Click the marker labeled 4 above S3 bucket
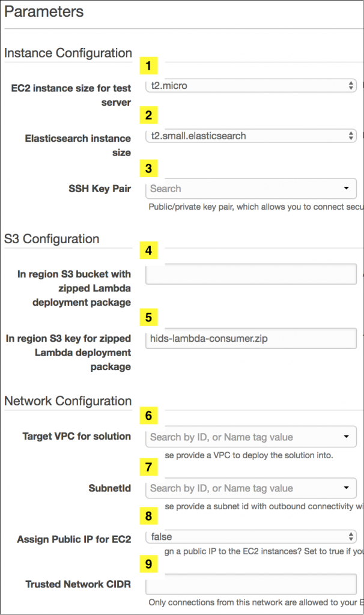Image resolution: width=364 pixels, height=615 pixels. (148, 250)
